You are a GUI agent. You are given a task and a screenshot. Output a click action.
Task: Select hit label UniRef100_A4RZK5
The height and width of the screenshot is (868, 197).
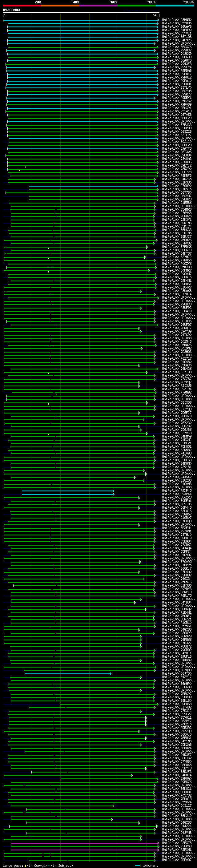[177, 179]
